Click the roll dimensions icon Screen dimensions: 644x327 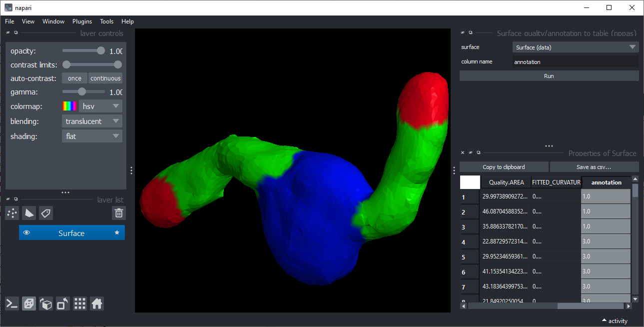pos(46,303)
